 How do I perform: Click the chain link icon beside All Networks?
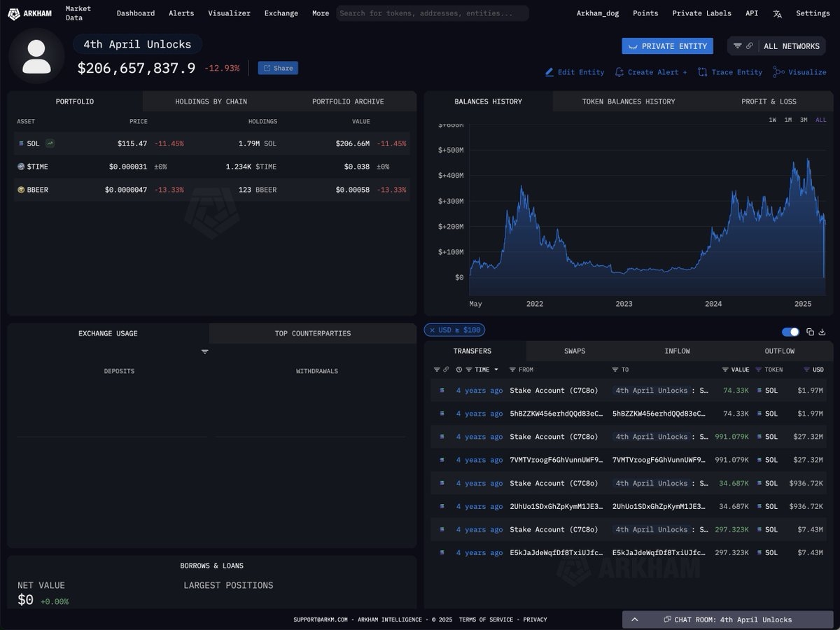click(750, 46)
